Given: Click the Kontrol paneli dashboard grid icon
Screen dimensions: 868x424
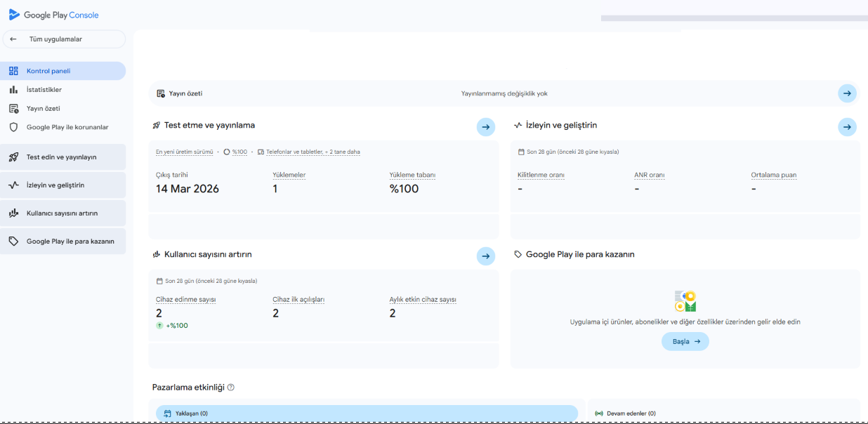Looking at the screenshot, I should pyautogui.click(x=13, y=71).
